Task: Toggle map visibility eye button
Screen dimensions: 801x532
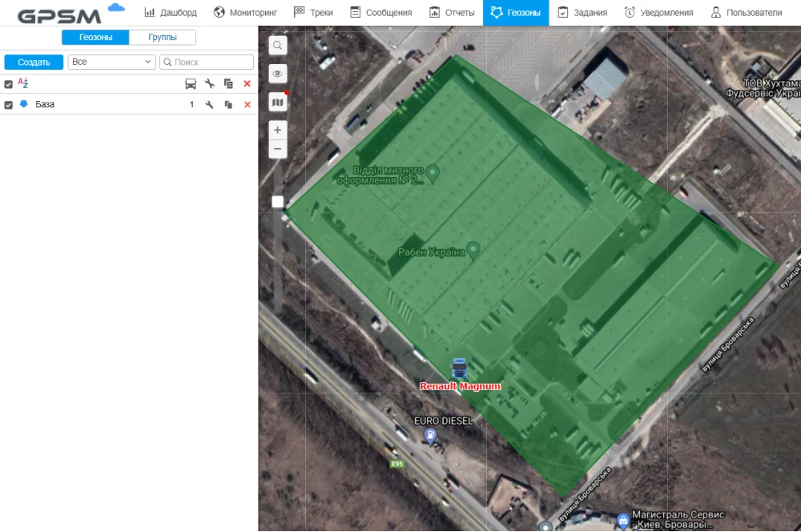Action: [x=277, y=74]
